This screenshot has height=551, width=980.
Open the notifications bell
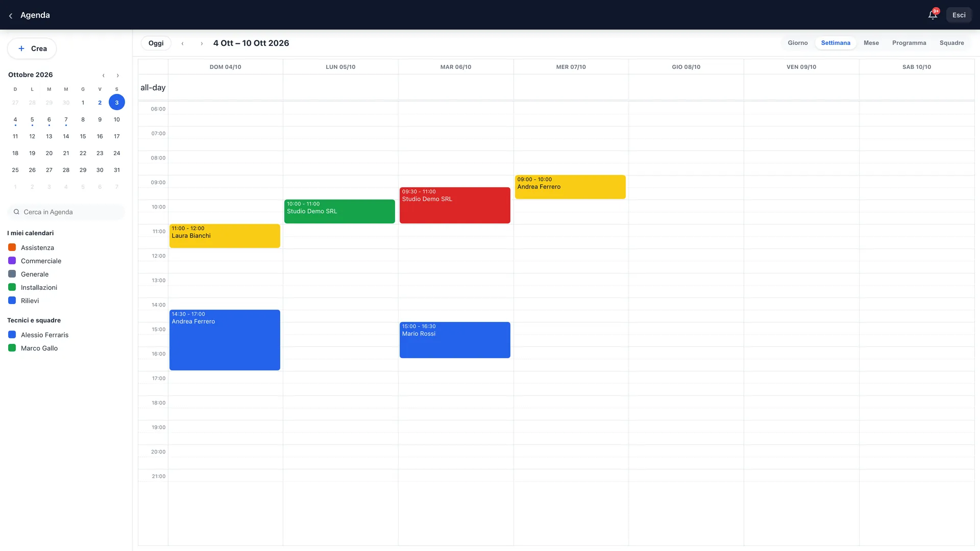(x=933, y=15)
